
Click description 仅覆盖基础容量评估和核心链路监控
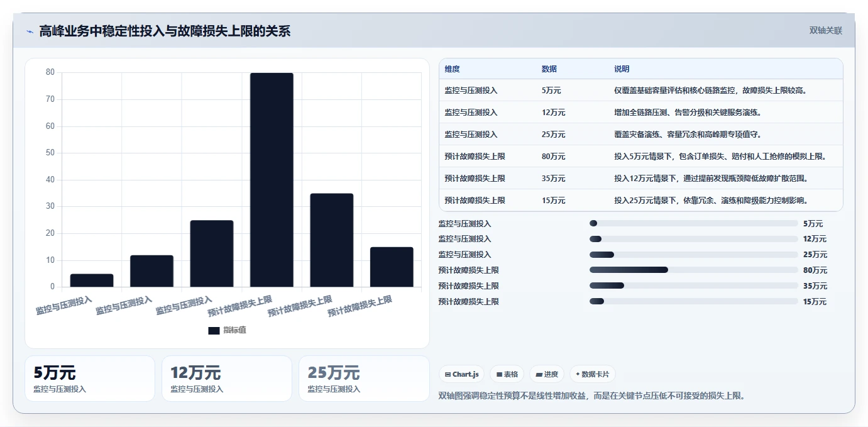point(711,91)
